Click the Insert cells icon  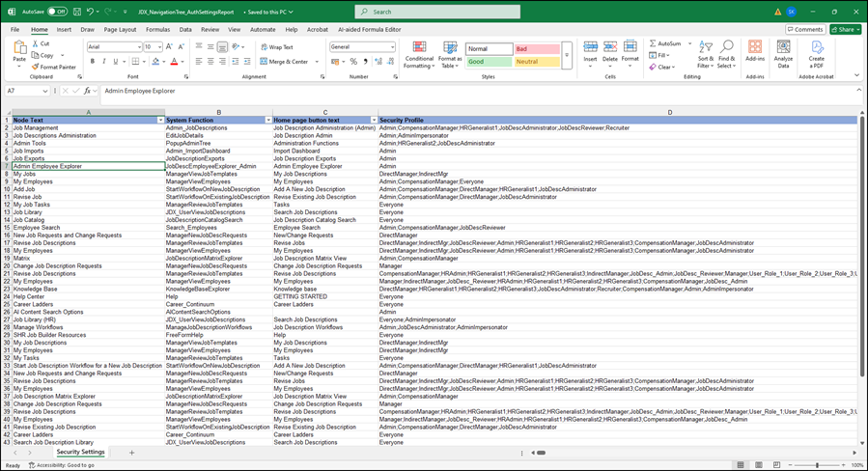(x=590, y=47)
